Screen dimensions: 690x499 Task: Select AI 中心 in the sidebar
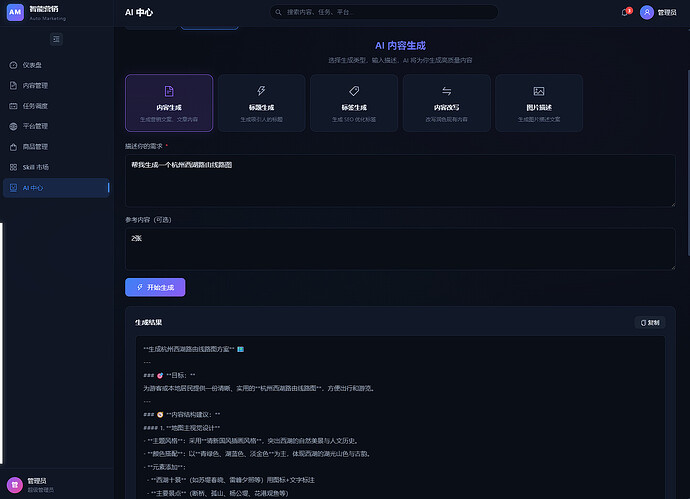pos(56,188)
